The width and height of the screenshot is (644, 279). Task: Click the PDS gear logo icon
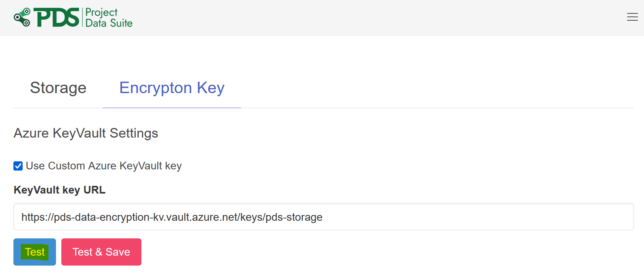(x=22, y=17)
